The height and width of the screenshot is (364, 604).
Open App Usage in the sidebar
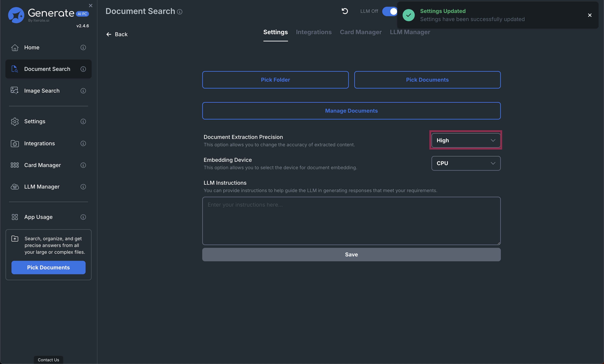[x=49, y=217]
